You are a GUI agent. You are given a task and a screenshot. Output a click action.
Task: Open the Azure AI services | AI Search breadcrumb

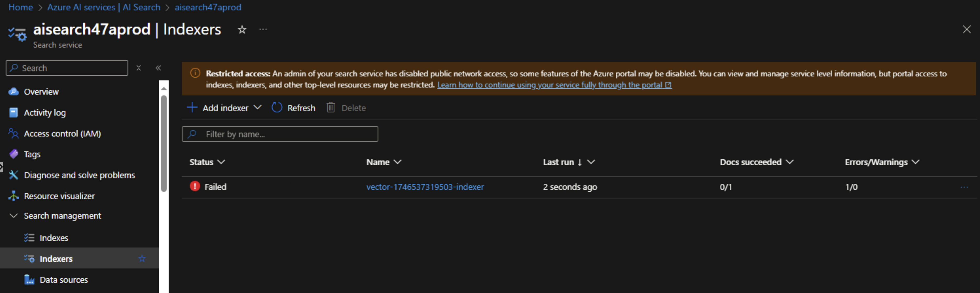pyautogui.click(x=104, y=7)
